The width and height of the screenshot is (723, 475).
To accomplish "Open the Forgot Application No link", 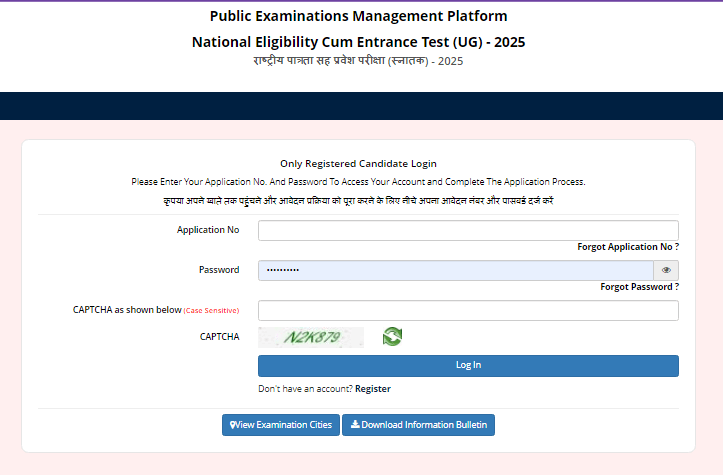I will [x=628, y=247].
